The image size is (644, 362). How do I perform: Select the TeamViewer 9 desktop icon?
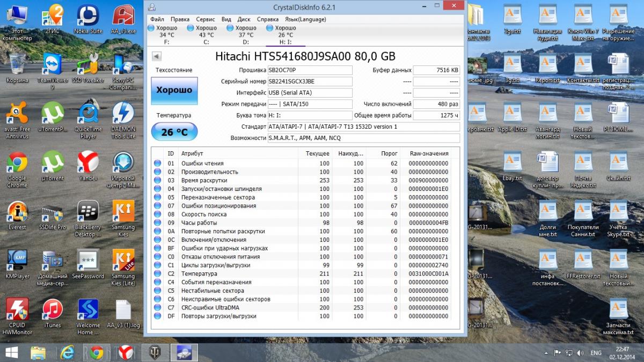(52, 71)
